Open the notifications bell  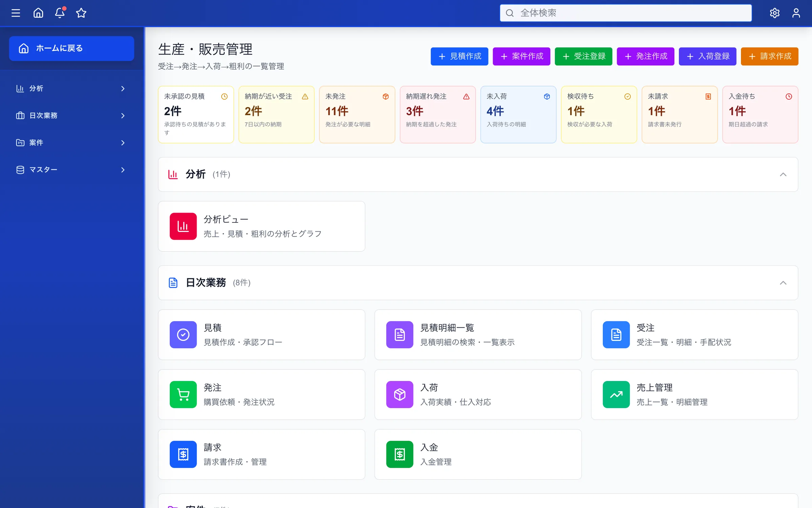[x=60, y=13]
